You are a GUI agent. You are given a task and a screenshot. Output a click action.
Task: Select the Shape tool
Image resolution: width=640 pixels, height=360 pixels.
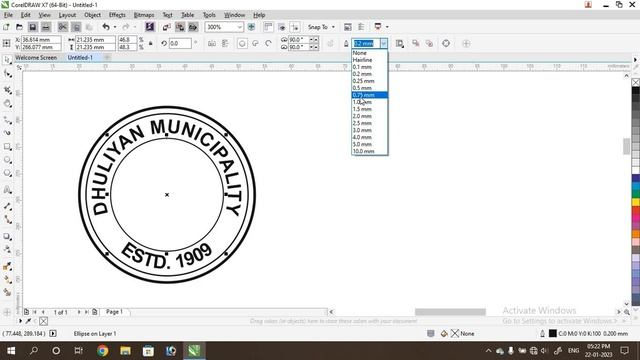pyautogui.click(x=7, y=73)
